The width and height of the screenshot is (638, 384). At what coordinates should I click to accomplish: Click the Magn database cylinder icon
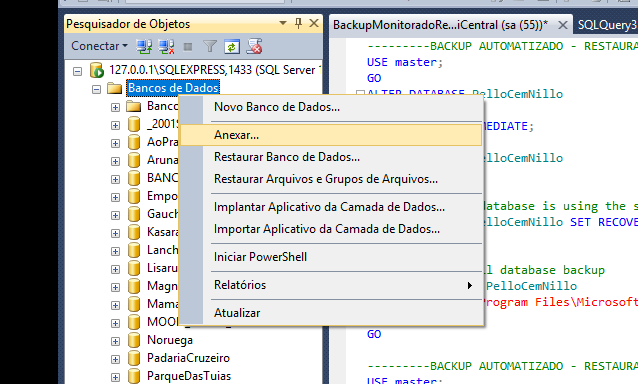pos(134,286)
